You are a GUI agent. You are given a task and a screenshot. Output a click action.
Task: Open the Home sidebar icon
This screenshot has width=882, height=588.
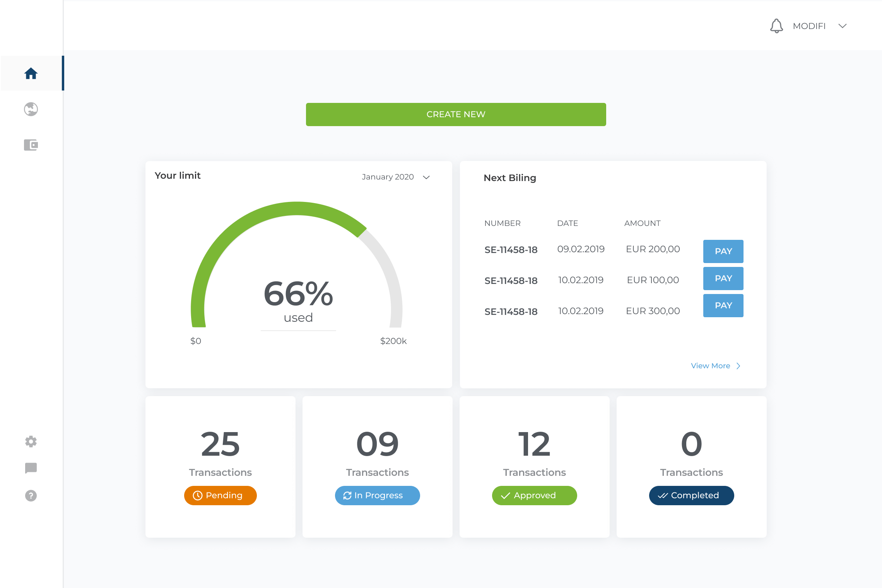coord(31,73)
